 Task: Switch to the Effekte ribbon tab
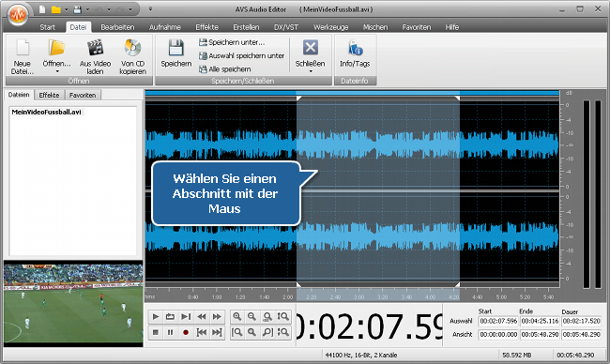pos(207,27)
